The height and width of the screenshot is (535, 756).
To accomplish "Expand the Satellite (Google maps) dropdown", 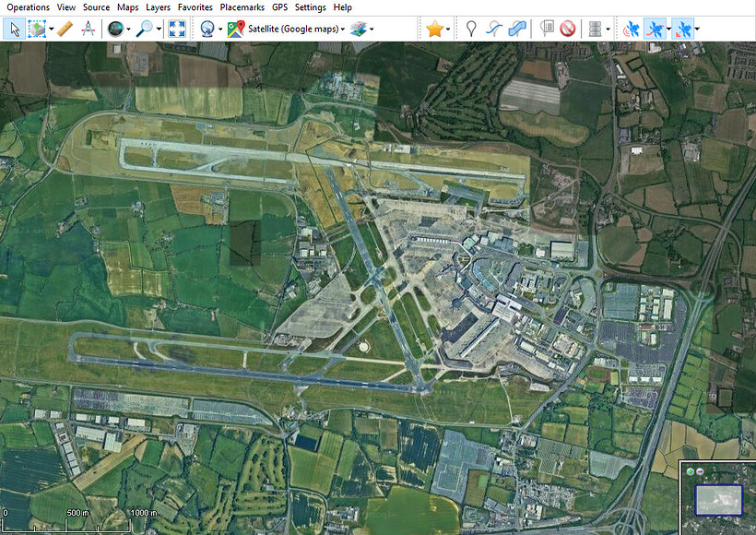I will [x=295, y=29].
